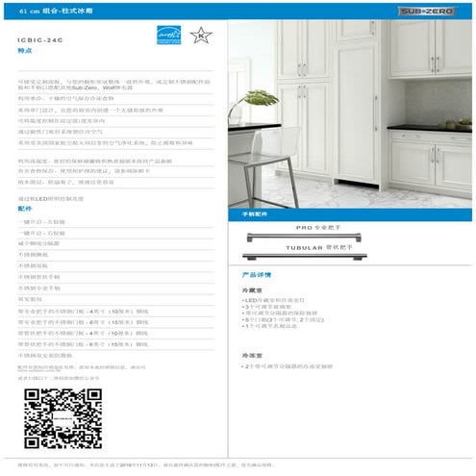Viewport: 476px width, 476px height.
Task: Click the ICBIC-24C model number
Action: click(40, 40)
